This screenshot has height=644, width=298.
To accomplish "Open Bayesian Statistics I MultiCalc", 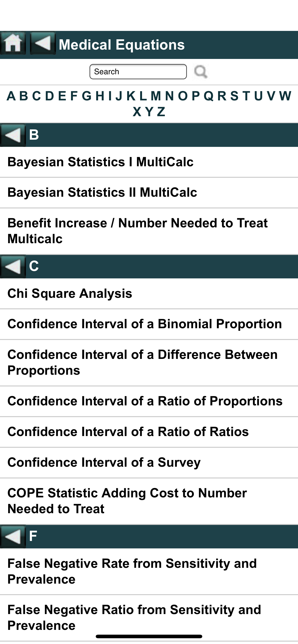I will click(101, 162).
